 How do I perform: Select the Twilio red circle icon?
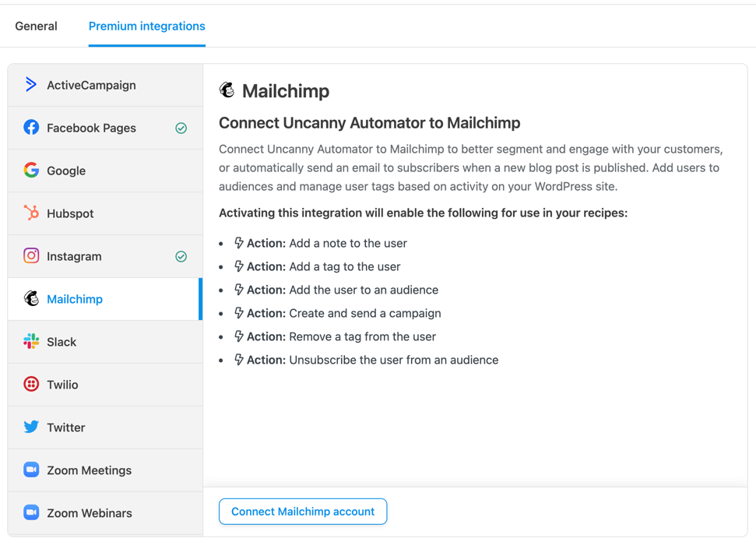31,384
